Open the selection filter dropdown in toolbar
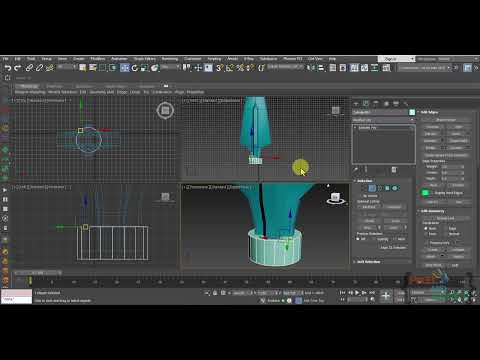Screen dimensions: 480x360 [67, 67]
